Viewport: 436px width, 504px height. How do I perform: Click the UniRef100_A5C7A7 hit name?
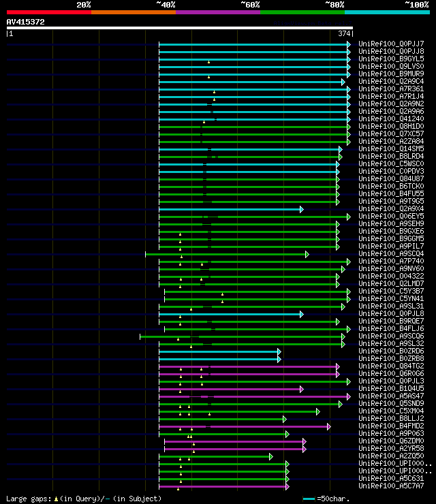click(391, 486)
